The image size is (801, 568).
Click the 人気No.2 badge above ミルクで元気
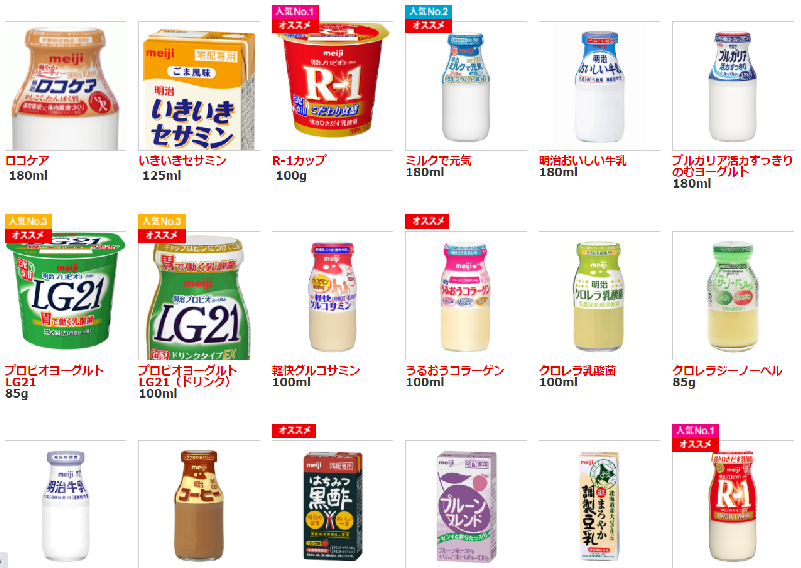pyautogui.click(x=428, y=12)
